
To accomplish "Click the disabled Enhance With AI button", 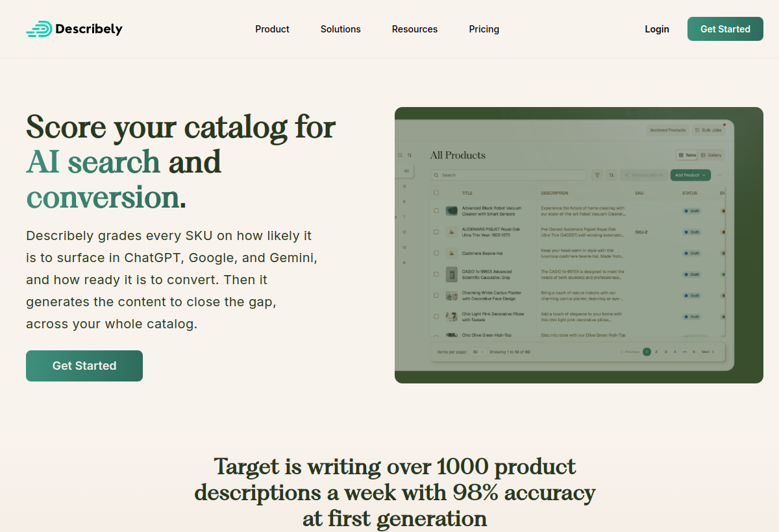I will (643, 175).
